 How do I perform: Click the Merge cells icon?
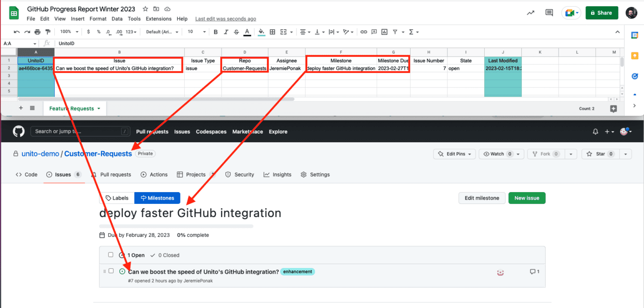point(284,32)
